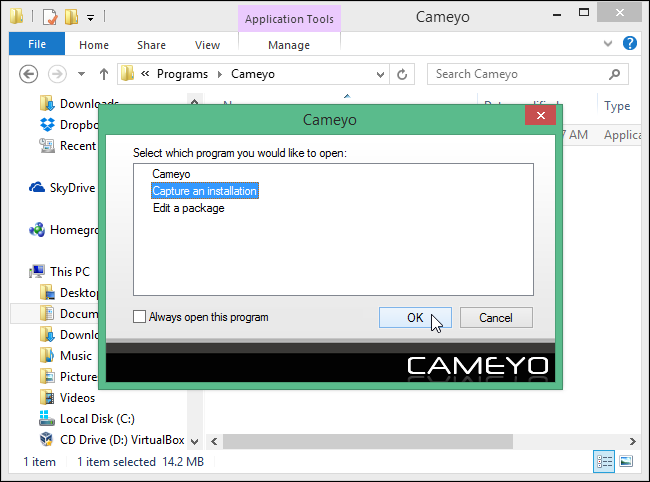This screenshot has height=482, width=650.
Task: Click the Application Tools contextual tab
Action: 289,19
